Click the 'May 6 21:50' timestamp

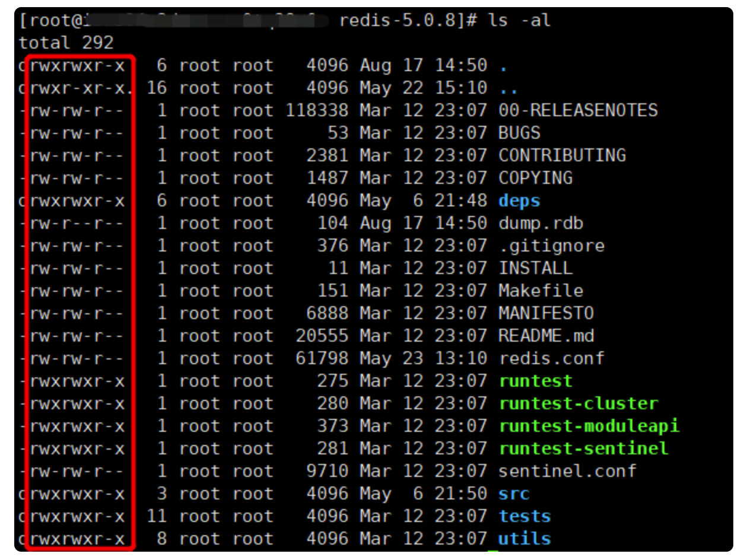[424, 494]
